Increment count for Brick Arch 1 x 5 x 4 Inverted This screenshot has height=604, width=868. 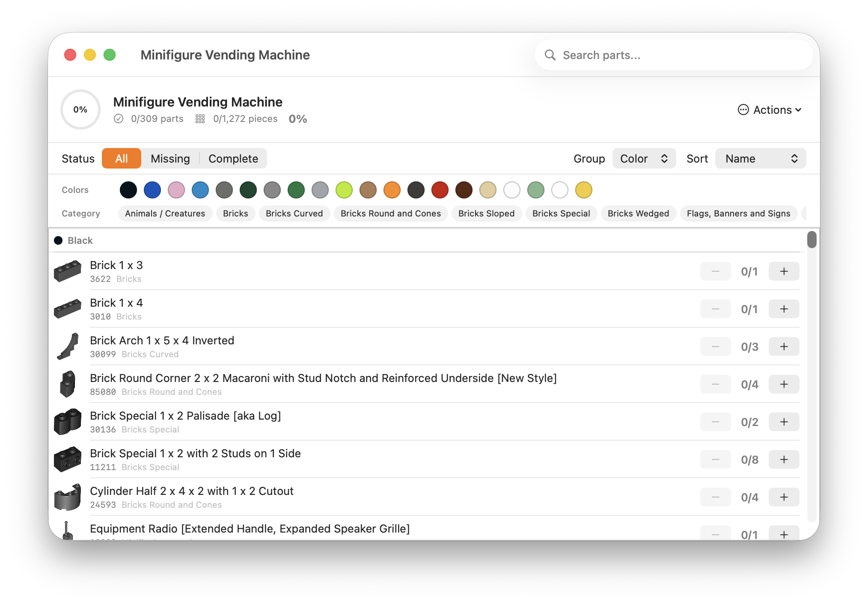click(x=784, y=346)
